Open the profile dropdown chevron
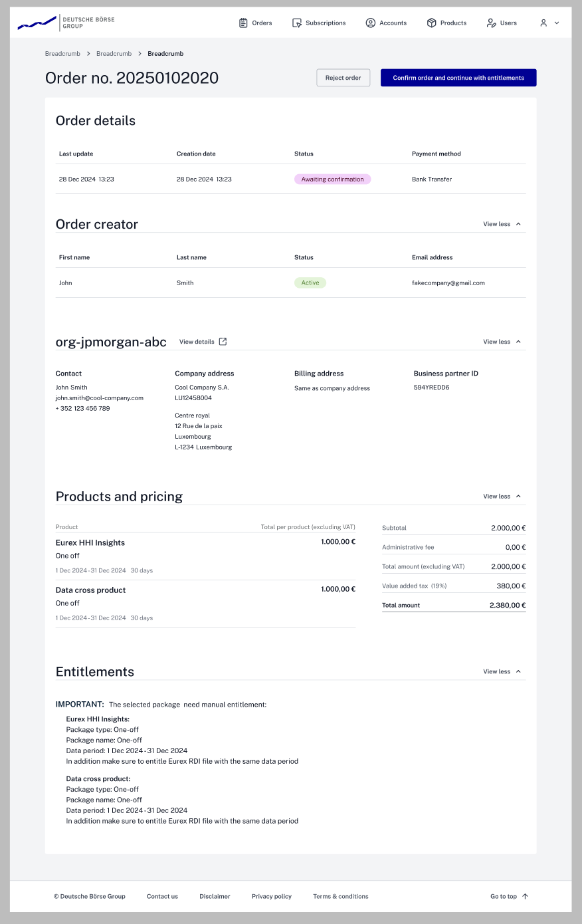582x924 pixels. tap(555, 22)
